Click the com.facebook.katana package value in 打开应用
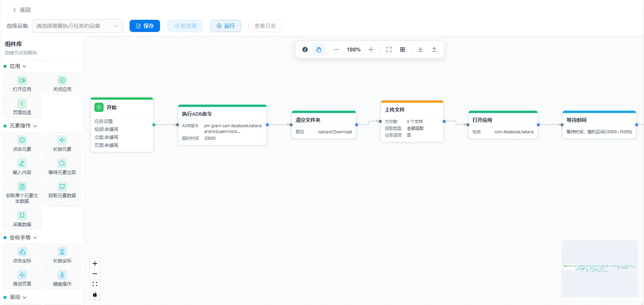The image size is (644, 305). pos(514,132)
